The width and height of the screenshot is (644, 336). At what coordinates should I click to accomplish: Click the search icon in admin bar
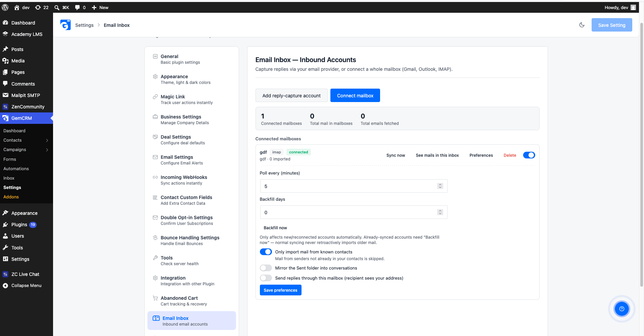[x=57, y=7]
